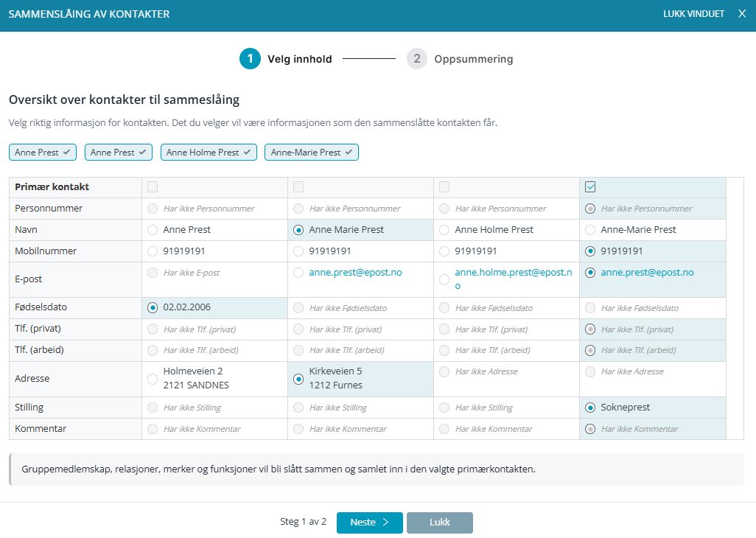Select name Anne Holme Prest radio button
This screenshot has height=538, width=756.
[x=444, y=230]
